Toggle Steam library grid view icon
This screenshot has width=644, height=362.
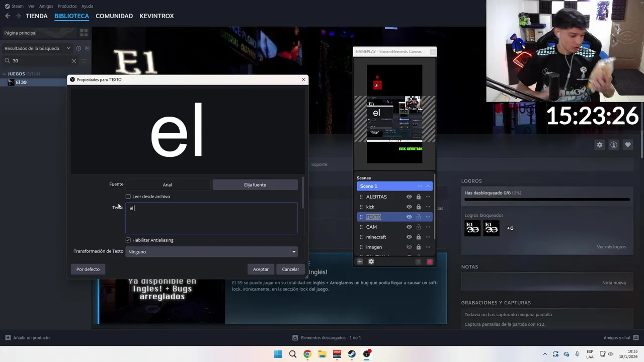(84, 33)
